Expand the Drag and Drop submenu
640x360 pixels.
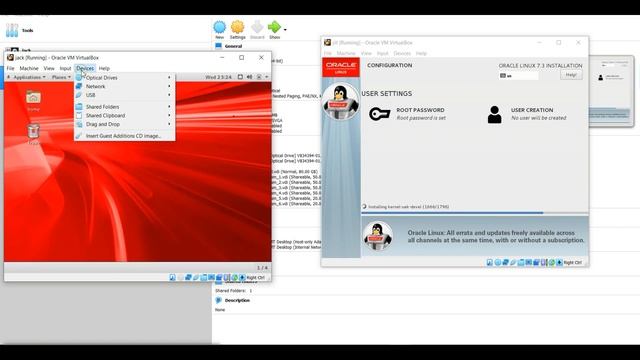click(x=124, y=124)
